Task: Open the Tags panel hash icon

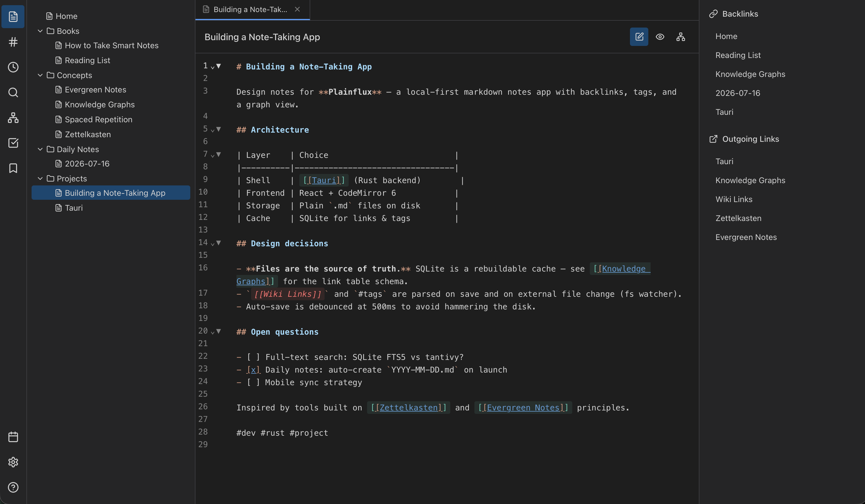Action: pos(13,42)
